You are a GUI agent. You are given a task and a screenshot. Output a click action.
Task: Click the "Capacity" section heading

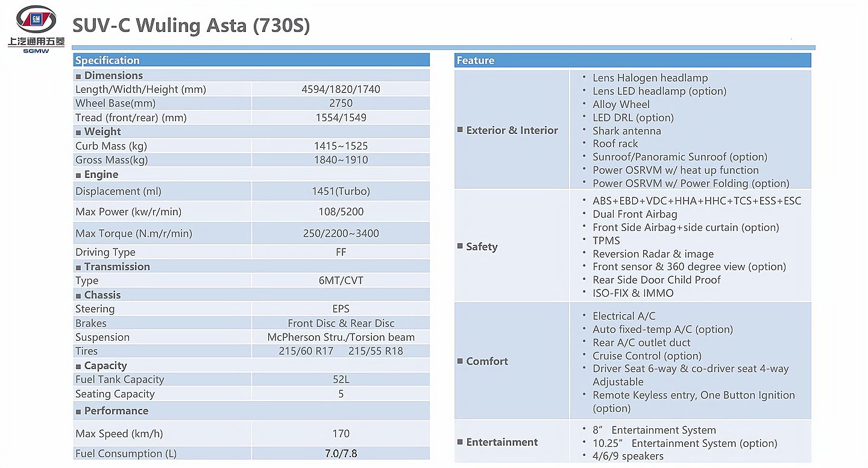(105, 365)
